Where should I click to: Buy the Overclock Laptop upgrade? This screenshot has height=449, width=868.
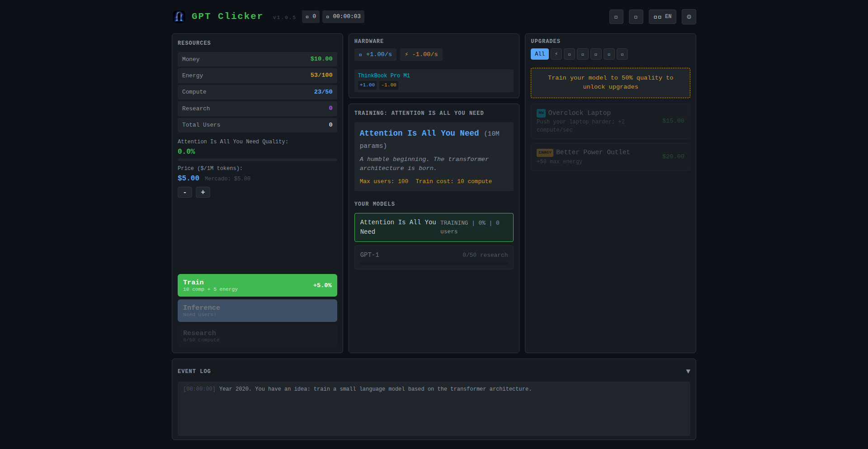click(610, 121)
